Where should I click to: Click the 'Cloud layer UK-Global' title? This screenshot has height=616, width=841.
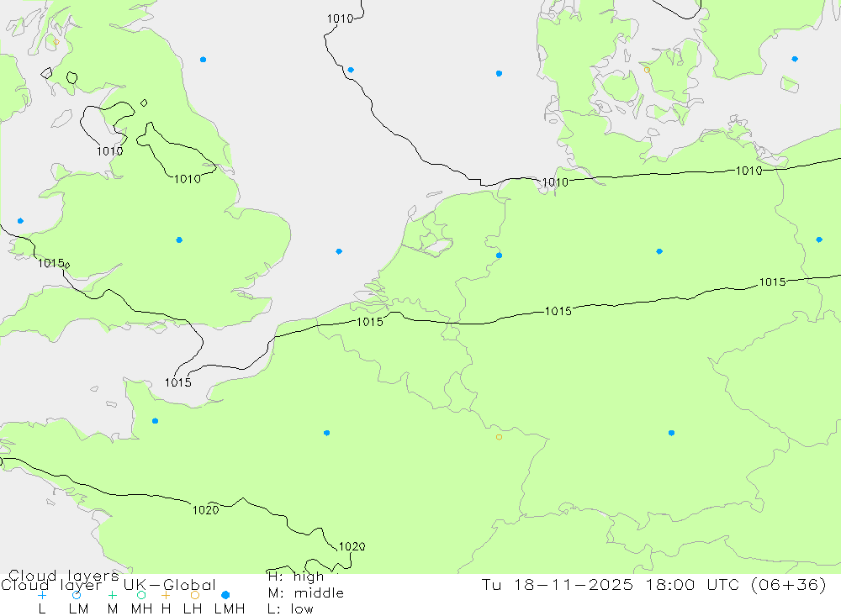(x=108, y=585)
